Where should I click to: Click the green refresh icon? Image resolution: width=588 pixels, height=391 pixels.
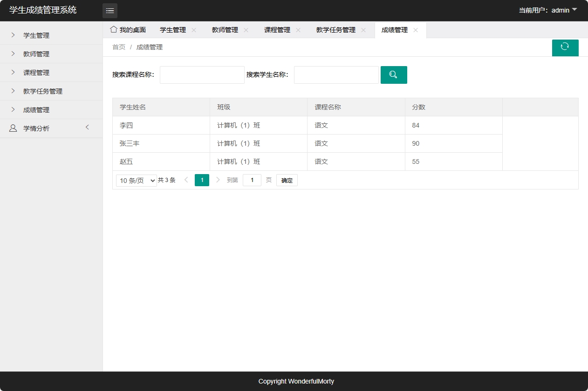tap(565, 47)
